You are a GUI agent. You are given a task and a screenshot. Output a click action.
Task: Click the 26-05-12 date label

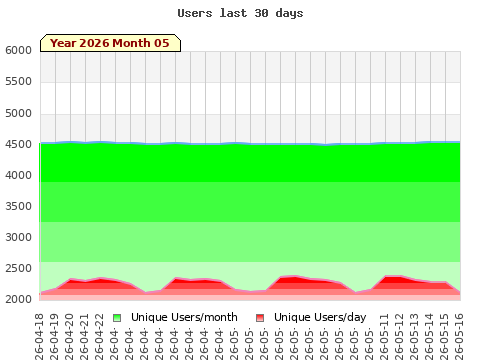(399, 337)
